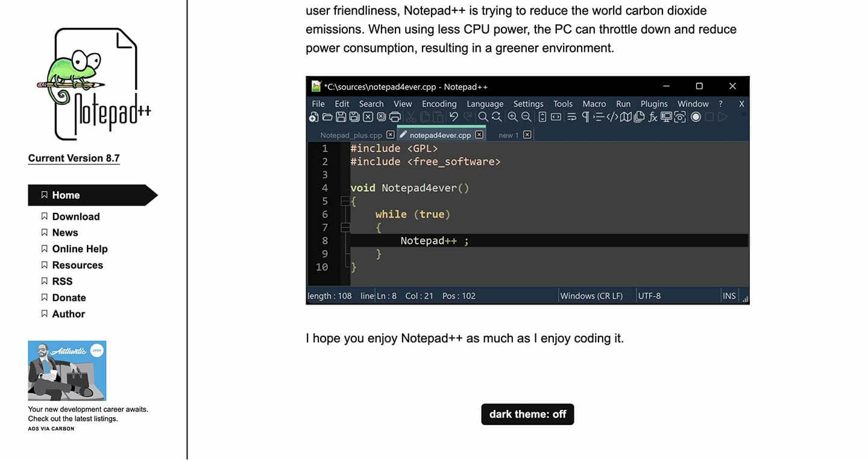Open the Language menu
The width and height of the screenshot is (868, 460).
pyautogui.click(x=485, y=104)
